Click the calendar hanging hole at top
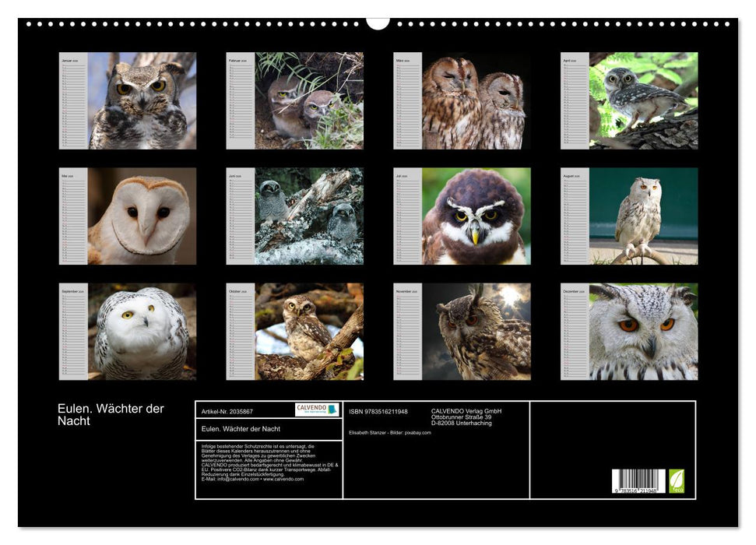 [x=378, y=22]
